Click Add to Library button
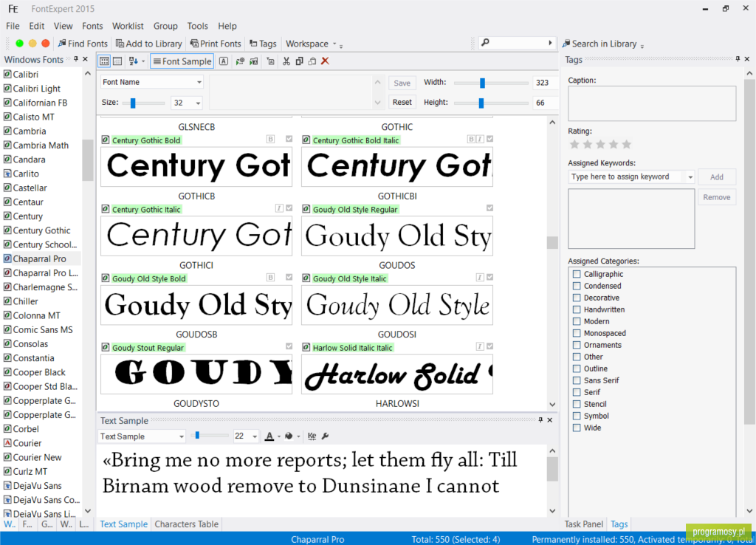The height and width of the screenshot is (545, 756). (x=149, y=44)
